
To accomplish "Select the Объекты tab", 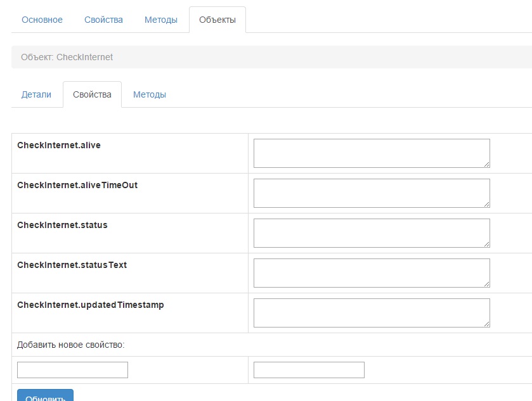I will pos(217,20).
